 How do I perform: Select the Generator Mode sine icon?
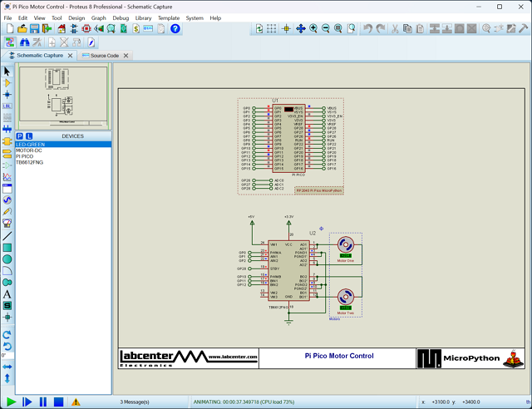click(7, 200)
